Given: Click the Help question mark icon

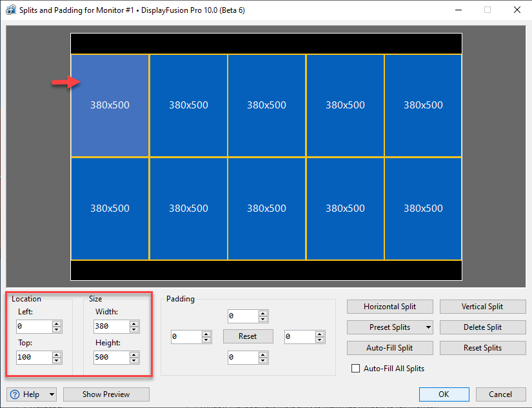Looking at the screenshot, I should point(15,394).
